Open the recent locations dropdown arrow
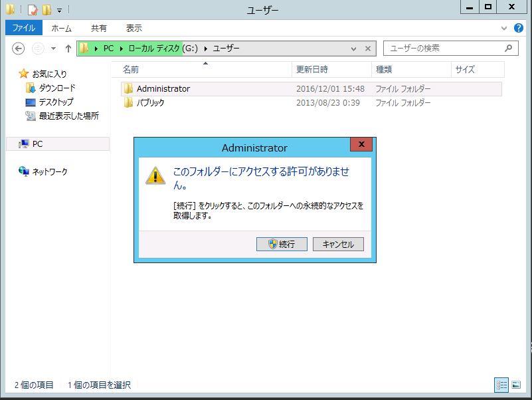The height and width of the screenshot is (400, 532). 53,49
